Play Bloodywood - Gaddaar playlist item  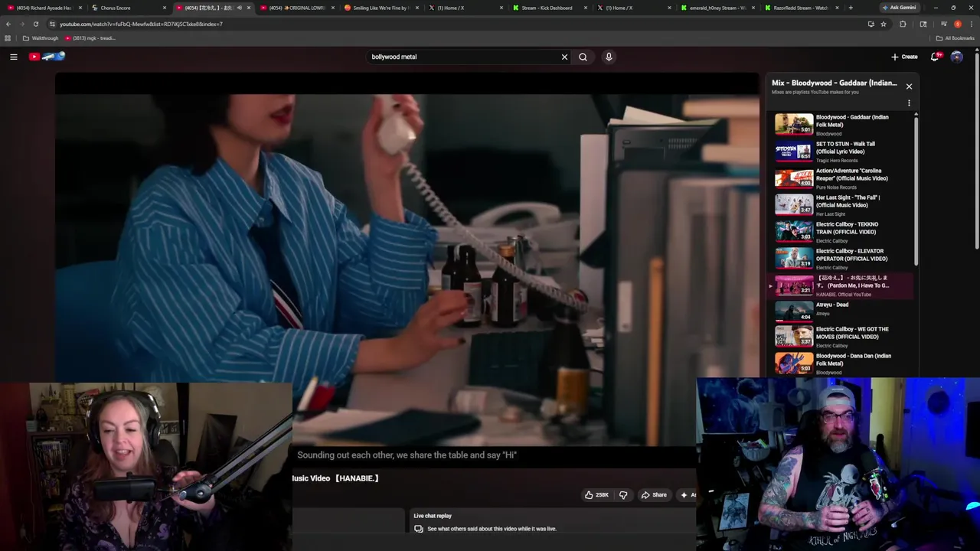(841, 125)
